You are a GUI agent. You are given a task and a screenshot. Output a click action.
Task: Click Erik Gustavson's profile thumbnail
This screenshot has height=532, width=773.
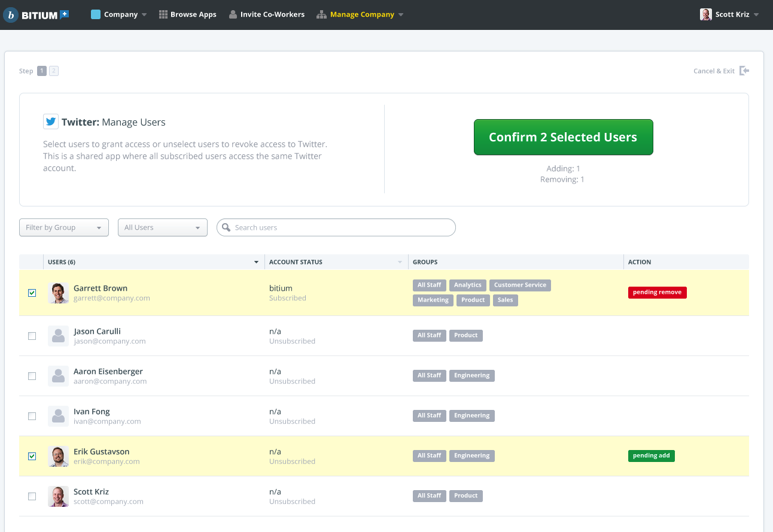58,456
